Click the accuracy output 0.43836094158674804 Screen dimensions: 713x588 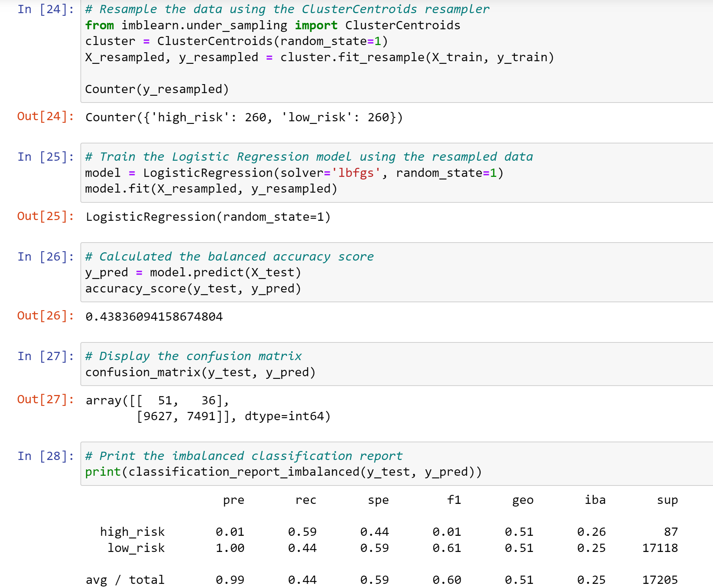coord(154,316)
